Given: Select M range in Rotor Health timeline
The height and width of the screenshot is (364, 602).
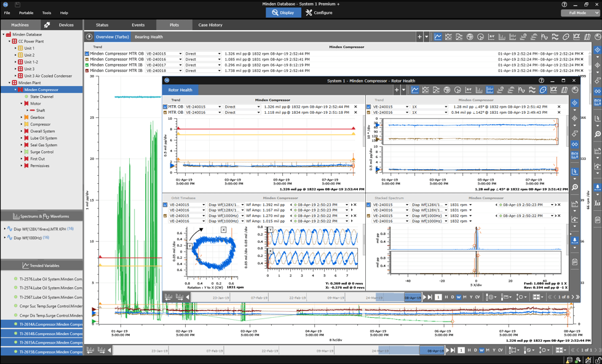Looking at the screenshot, I should tap(464, 297).
